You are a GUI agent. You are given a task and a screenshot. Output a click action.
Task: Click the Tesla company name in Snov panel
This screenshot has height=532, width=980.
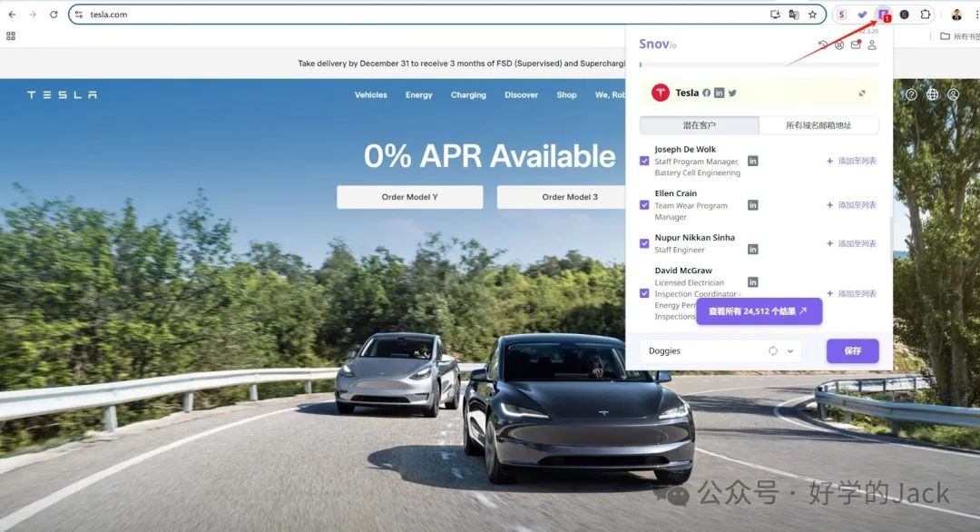(687, 93)
